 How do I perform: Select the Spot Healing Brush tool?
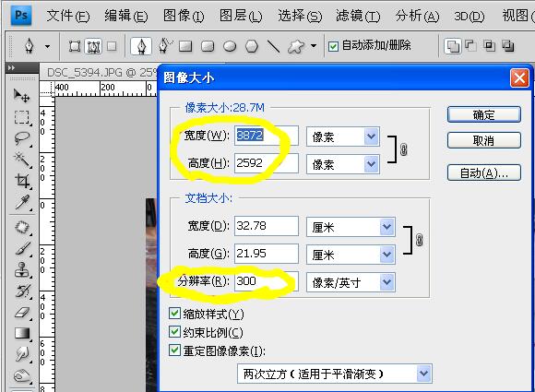pyautogui.click(x=22, y=228)
